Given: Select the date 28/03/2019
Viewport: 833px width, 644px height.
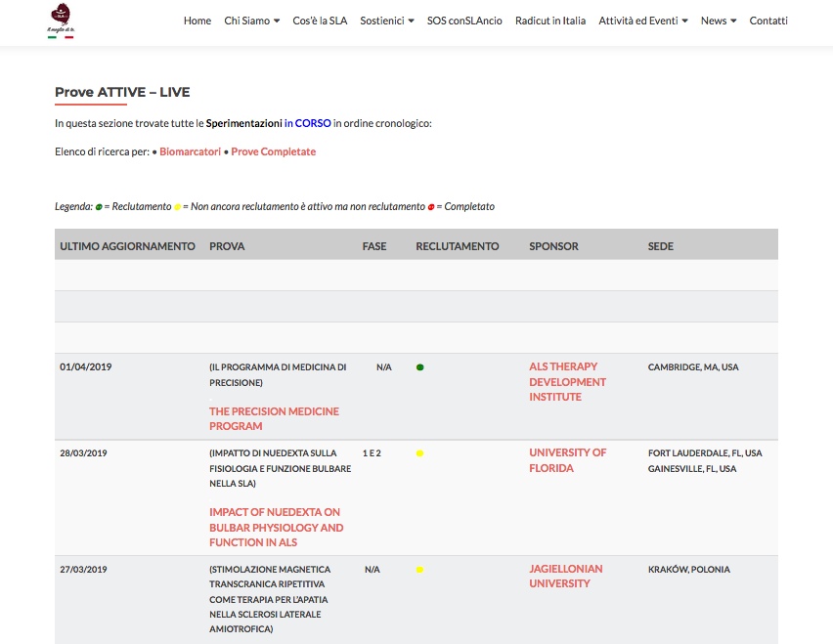Looking at the screenshot, I should 83,452.
